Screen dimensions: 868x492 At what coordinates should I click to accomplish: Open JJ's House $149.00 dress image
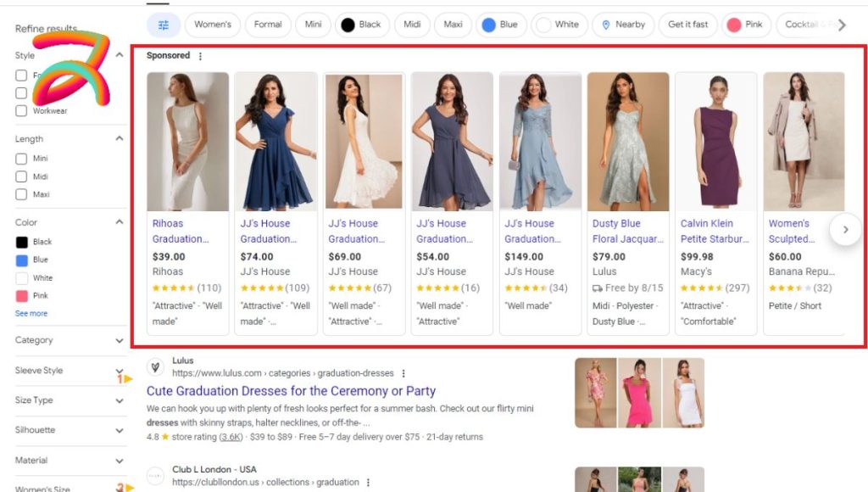(x=540, y=142)
